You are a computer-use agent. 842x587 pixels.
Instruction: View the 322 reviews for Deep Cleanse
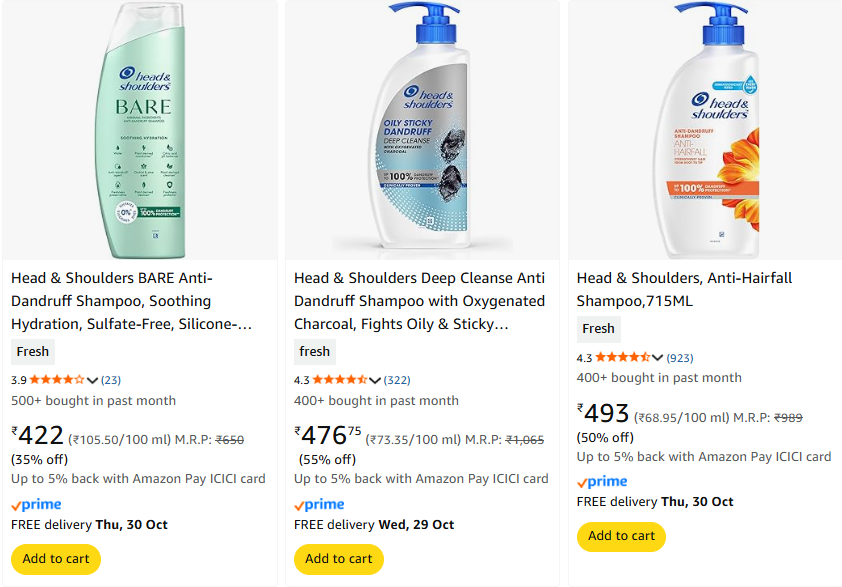(397, 380)
